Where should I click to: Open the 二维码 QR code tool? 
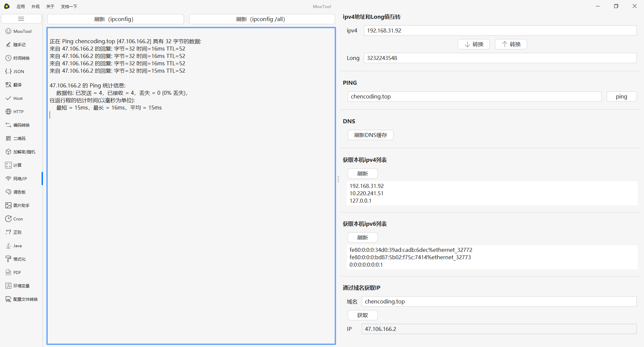19,138
